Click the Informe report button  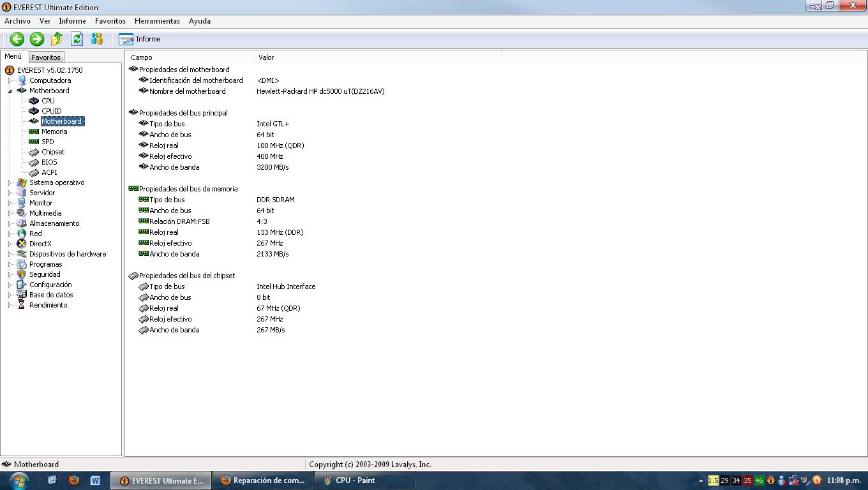[140, 39]
